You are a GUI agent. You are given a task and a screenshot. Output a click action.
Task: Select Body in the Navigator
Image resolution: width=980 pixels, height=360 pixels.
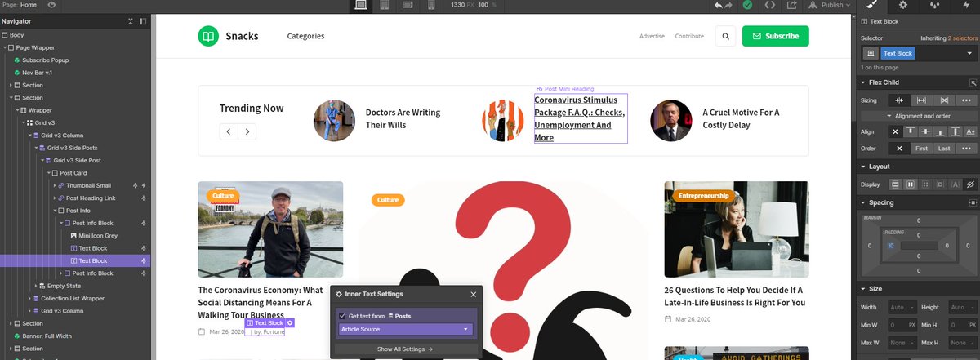coord(16,35)
